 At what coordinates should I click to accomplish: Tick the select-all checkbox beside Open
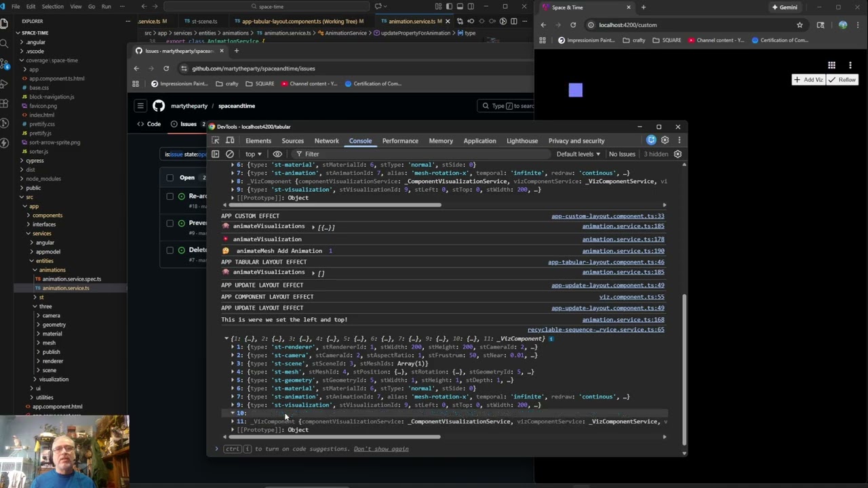point(170,178)
